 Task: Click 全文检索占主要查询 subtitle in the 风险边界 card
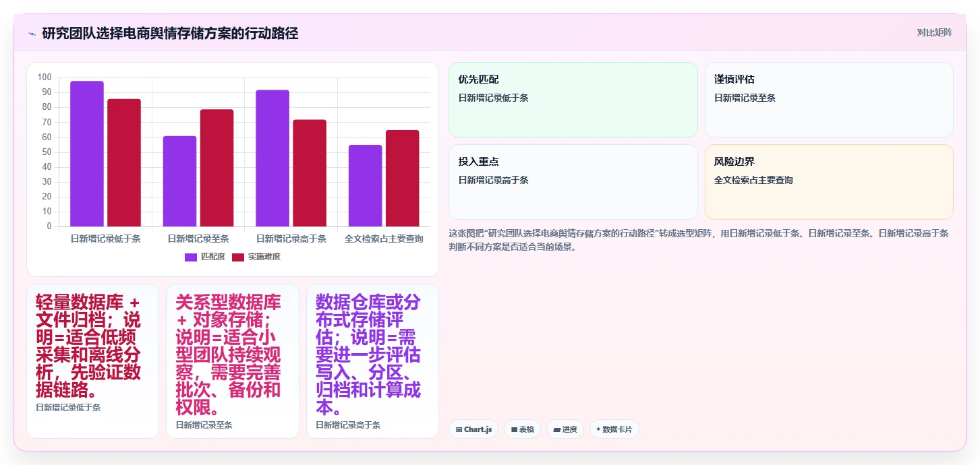coord(753,180)
